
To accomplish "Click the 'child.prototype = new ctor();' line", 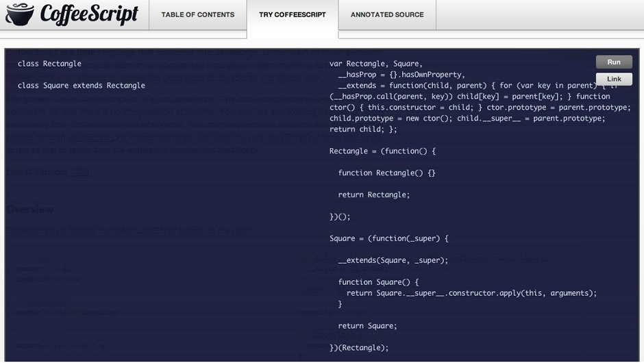I will pyautogui.click(x=467, y=118).
